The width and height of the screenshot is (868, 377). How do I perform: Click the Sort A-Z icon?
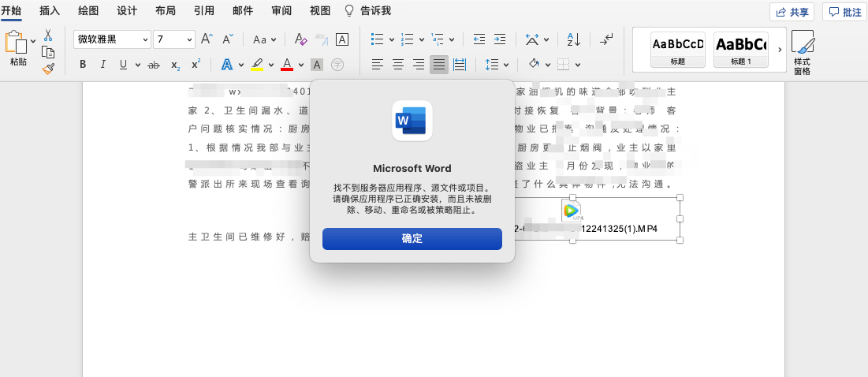[573, 39]
